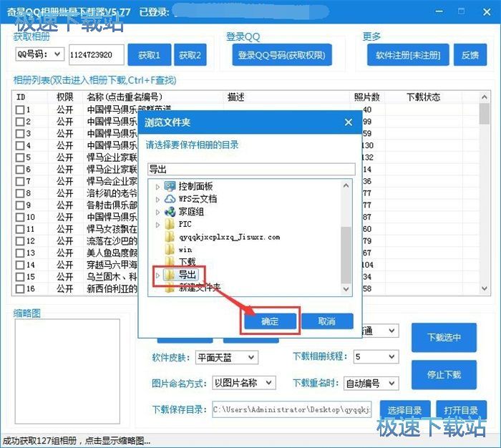Tick the checkbox of album ID 16
This screenshot has height=448, width=501.
click(x=20, y=289)
